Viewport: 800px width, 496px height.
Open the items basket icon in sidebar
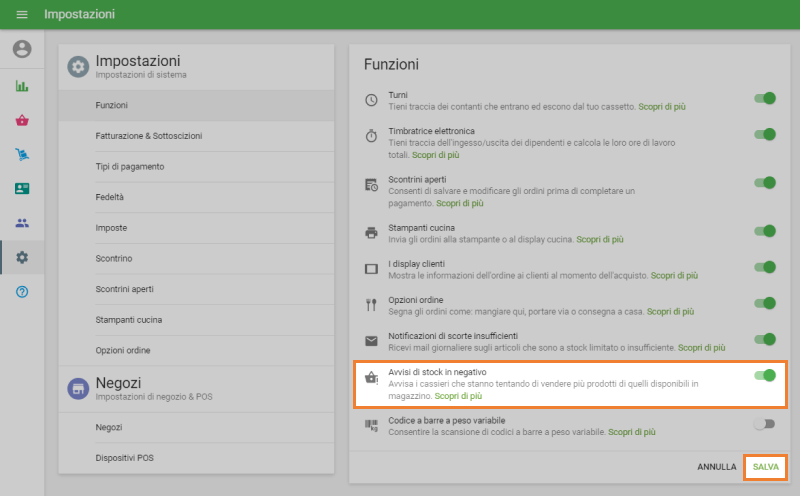[22, 121]
